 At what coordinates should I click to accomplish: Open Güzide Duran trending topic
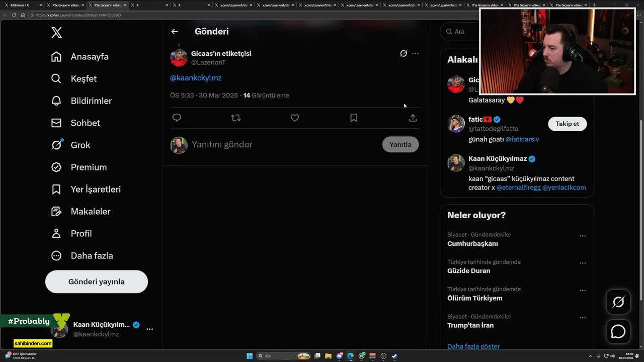click(468, 271)
